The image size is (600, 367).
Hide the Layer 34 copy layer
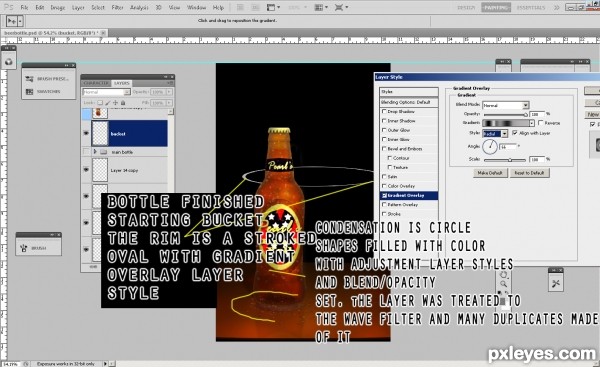(x=86, y=170)
